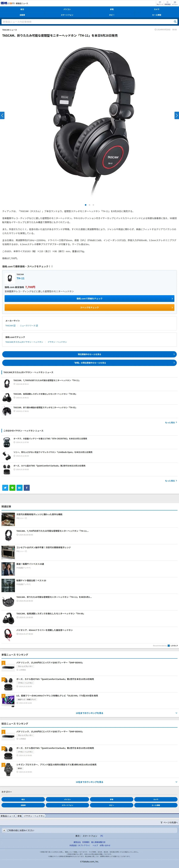Show previous headphone image with left arrow
The height and width of the screenshot is (868, 179).
[2, 115]
